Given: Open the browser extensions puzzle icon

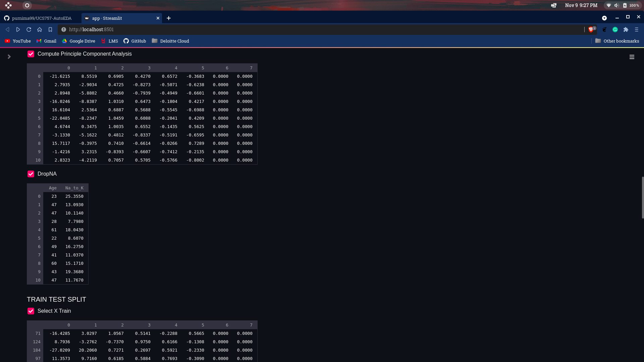Looking at the screenshot, I should [x=626, y=29].
